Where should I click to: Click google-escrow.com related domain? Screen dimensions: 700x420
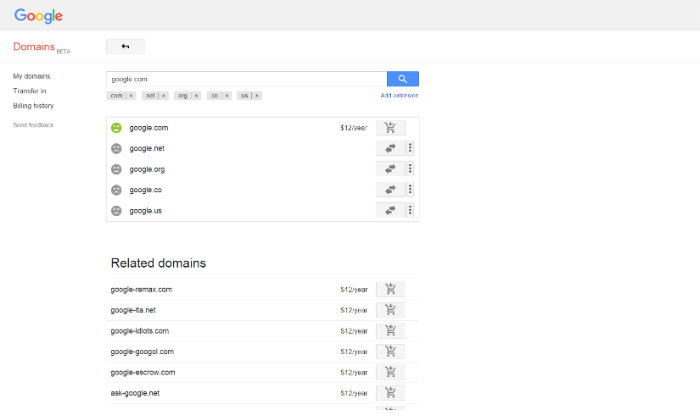(143, 372)
